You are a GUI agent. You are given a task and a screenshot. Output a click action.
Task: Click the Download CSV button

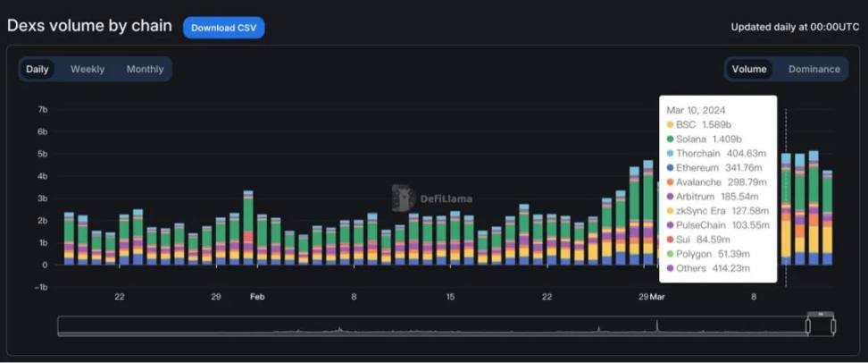coord(223,28)
